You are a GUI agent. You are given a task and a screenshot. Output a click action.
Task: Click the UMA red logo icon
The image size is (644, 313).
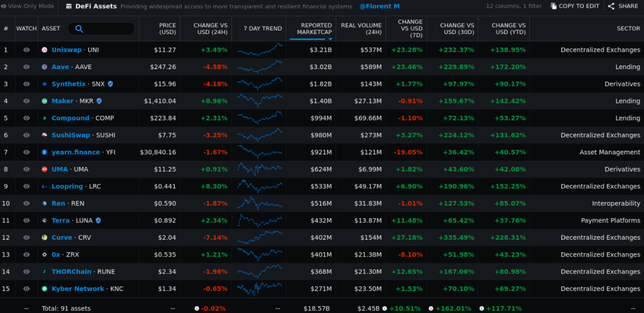[45, 170]
